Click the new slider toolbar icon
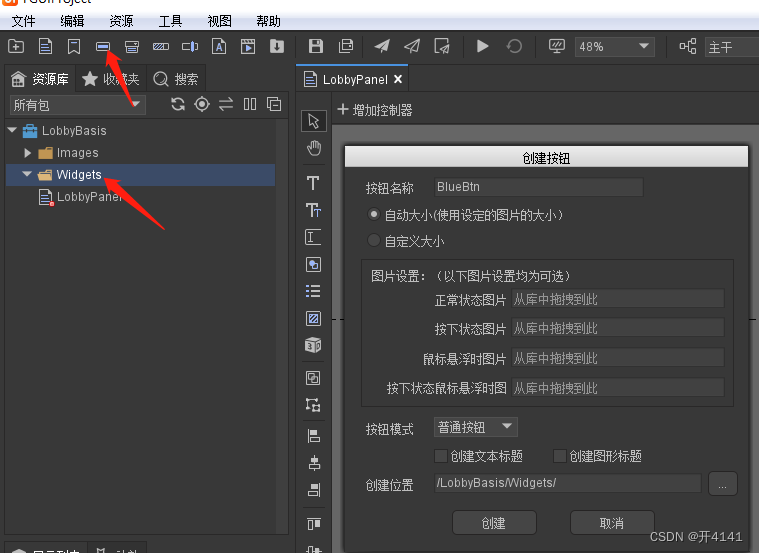 click(x=190, y=46)
